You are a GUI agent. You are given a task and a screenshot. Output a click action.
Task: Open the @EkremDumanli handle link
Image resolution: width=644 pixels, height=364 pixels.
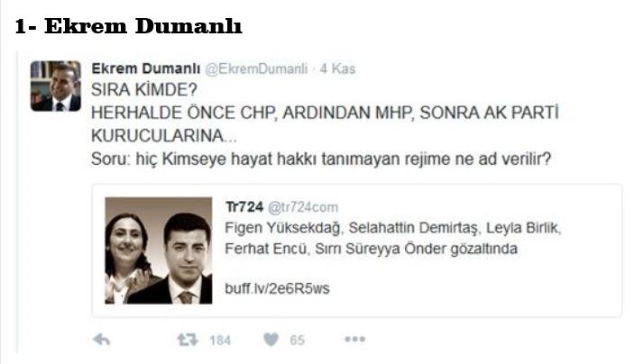256,68
